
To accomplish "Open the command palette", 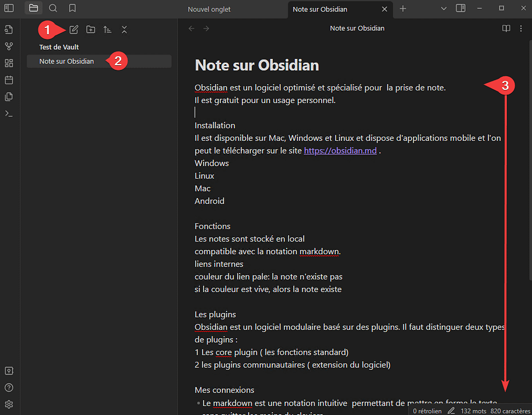I will click(x=9, y=113).
